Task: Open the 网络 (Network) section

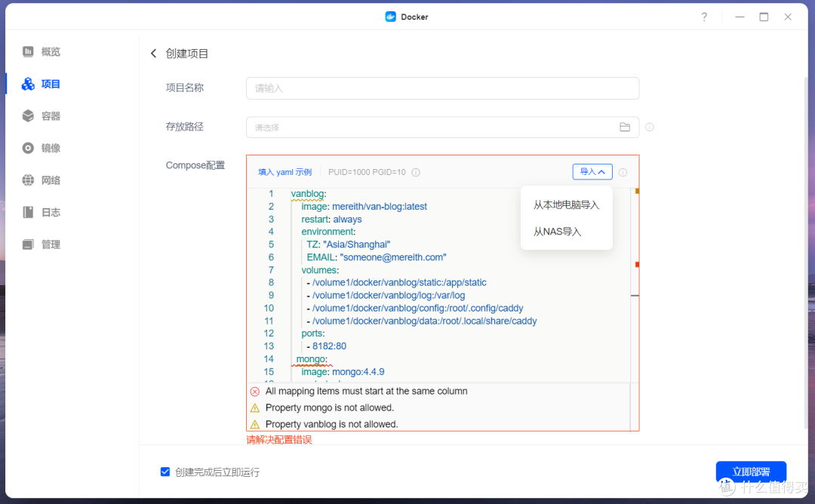Action: [x=42, y=180]
